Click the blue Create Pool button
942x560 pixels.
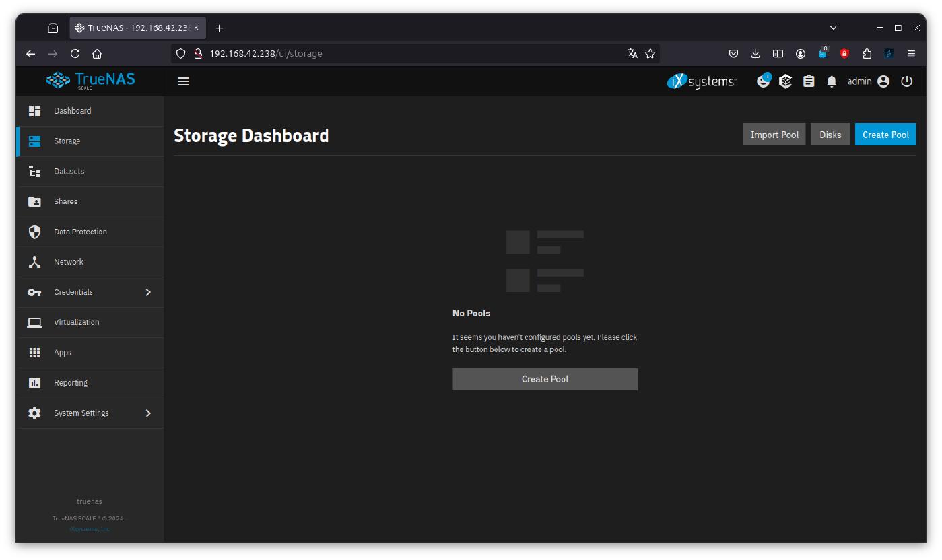885,135
